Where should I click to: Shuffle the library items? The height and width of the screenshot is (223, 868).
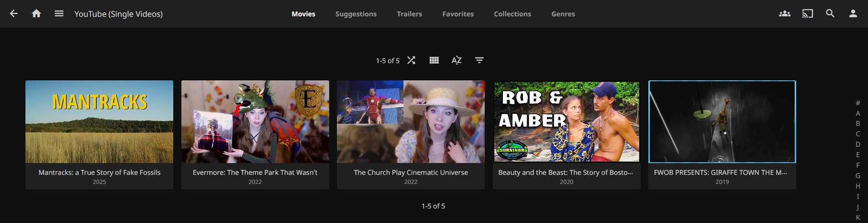[x=411, y=60]
